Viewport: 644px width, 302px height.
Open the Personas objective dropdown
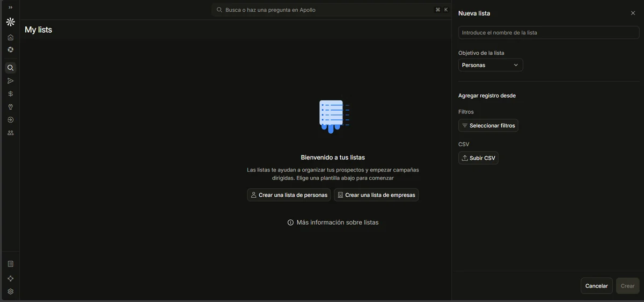tap(491, 65)
